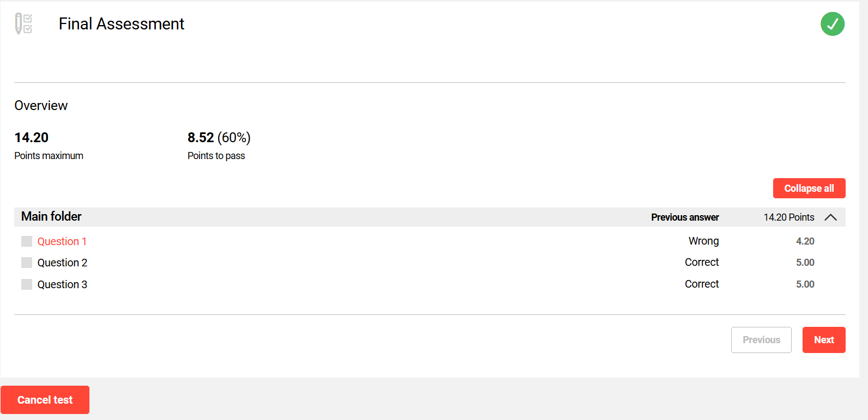Viewport: 868px width, 420px height.
Task: Click the Previous answer column header
Action: [685, 217]
